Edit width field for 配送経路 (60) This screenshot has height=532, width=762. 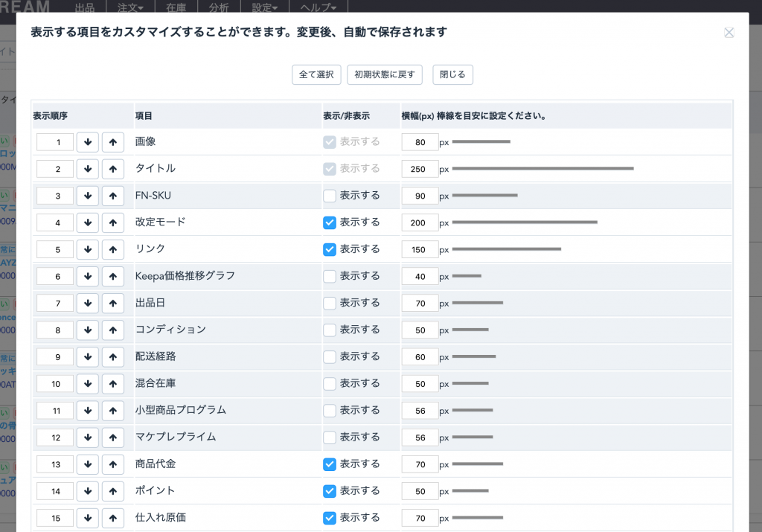click(x=420, y=357)
